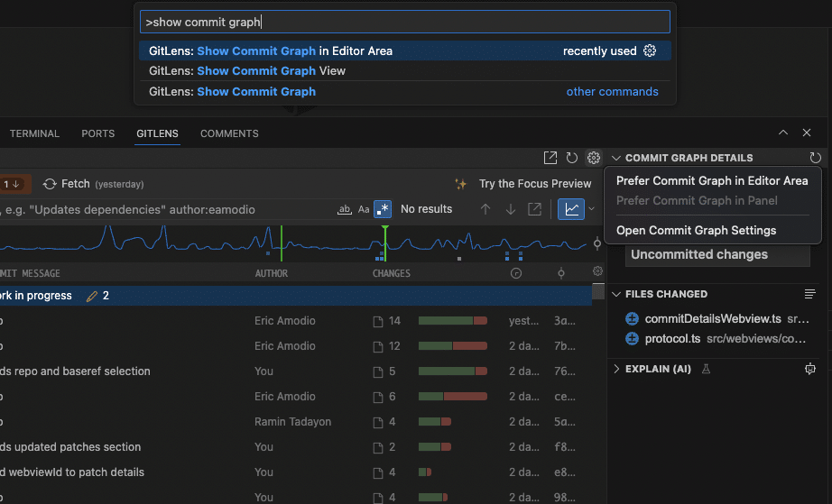Expand the Explain (AI) section

[x=616, y=369]
